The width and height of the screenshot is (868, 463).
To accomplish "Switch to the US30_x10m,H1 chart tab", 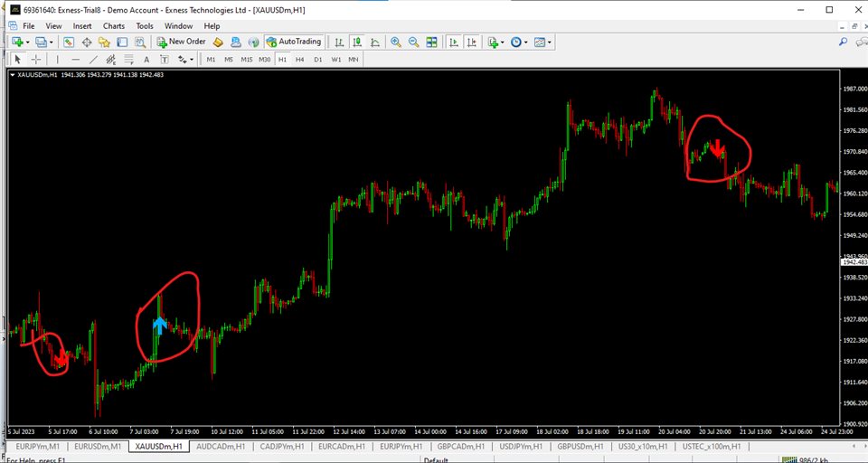I will click(x=643, y=447).
